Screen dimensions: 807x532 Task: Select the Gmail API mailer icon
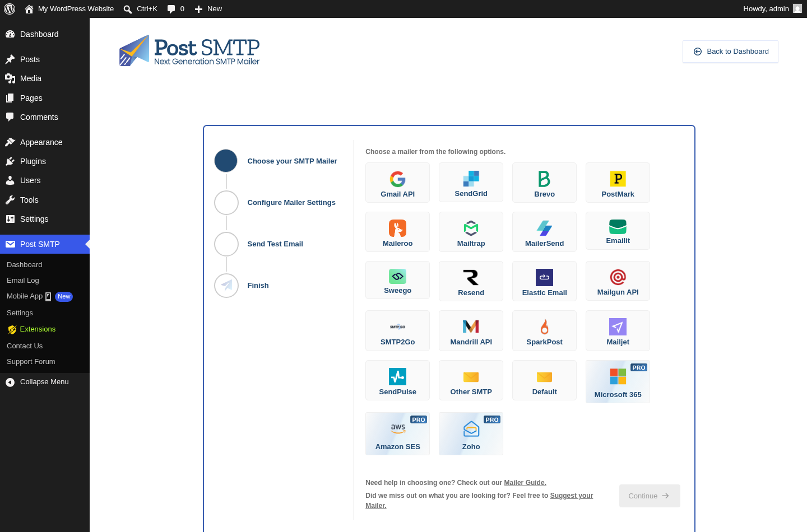point(397,179)
